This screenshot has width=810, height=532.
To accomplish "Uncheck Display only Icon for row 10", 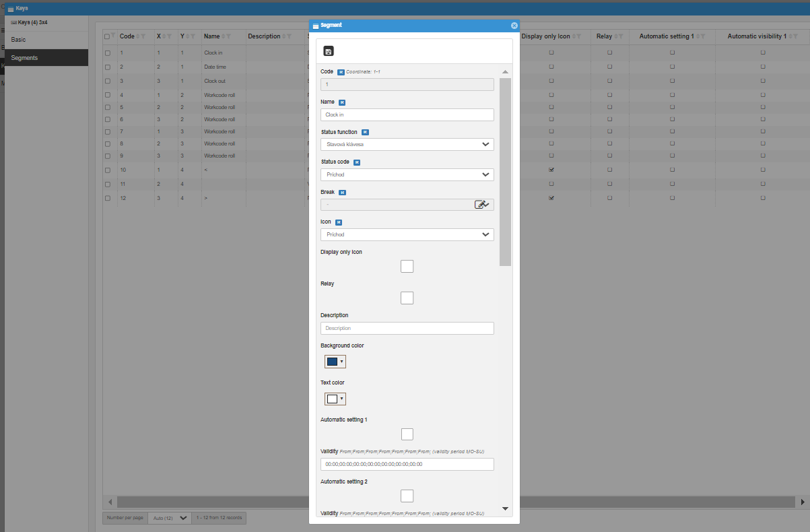I will [551, 170].
